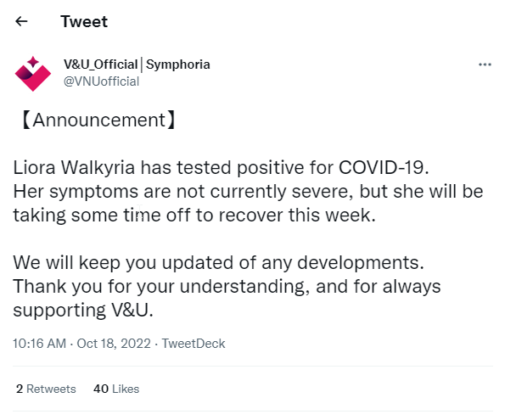This screenshot has width=505, height=420.
Task: Click the small star on the avatar
Action: [33, 62]
